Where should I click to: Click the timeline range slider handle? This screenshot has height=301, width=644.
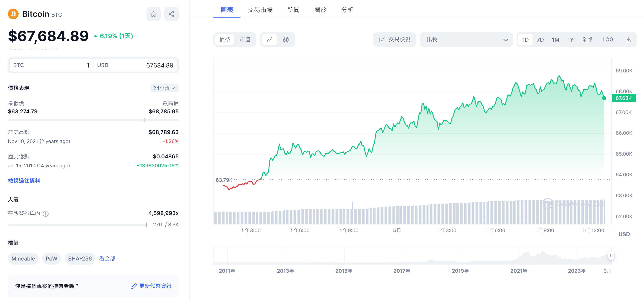pyautogui.click(x=611, y=256)
